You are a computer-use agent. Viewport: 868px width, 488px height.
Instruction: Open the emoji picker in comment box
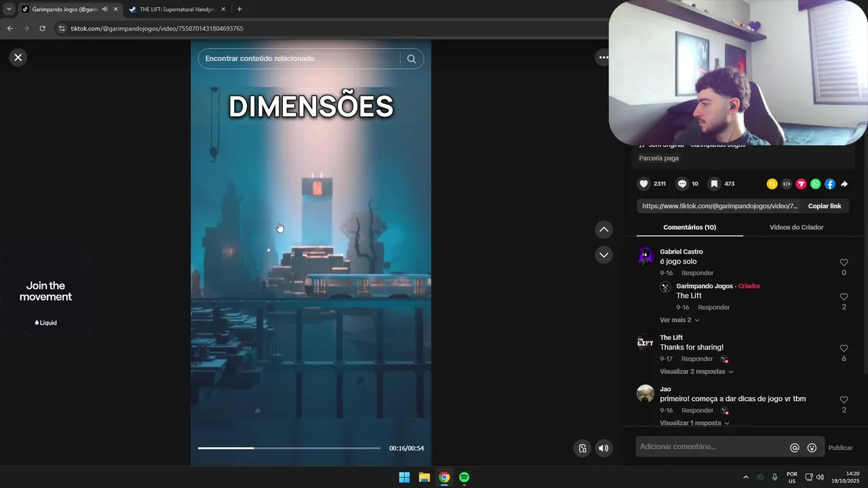click(812, 448)
